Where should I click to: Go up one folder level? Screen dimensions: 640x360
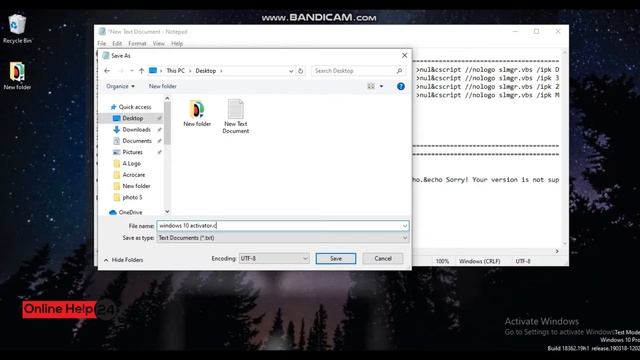141,71
